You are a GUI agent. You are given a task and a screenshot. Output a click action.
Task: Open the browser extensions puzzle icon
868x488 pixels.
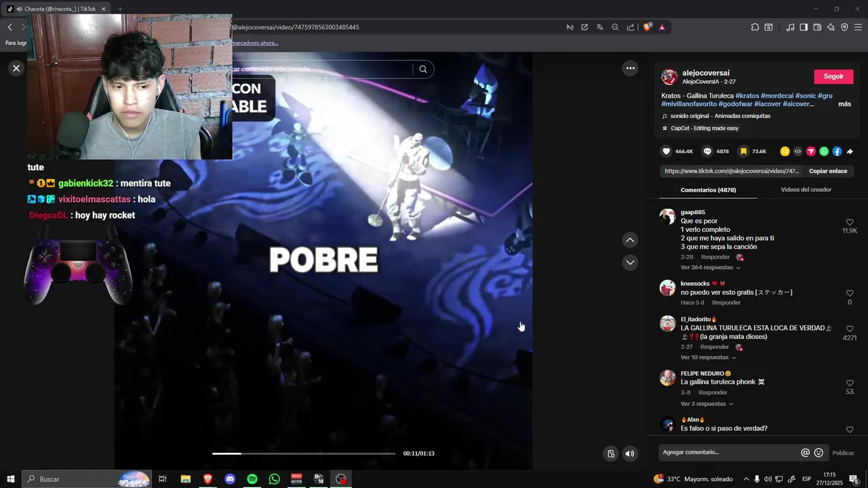pyautogui.click(x=755, y=27)
